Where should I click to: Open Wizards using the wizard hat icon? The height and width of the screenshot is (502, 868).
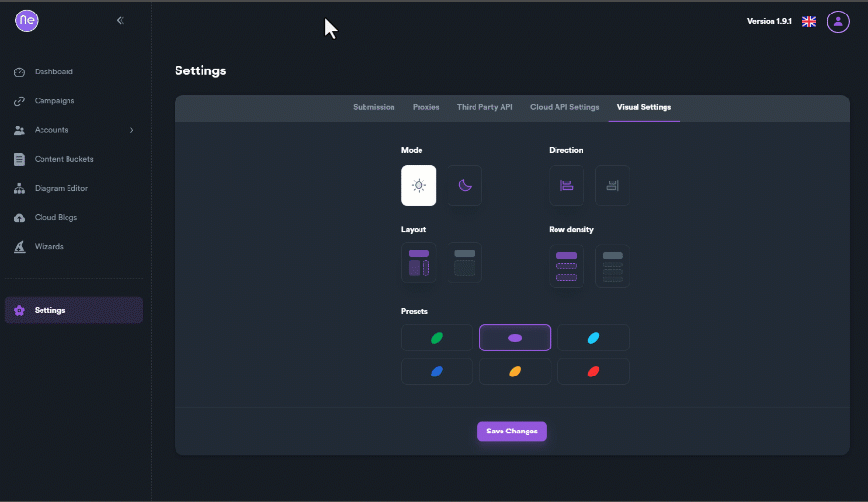tap(19, 247)
